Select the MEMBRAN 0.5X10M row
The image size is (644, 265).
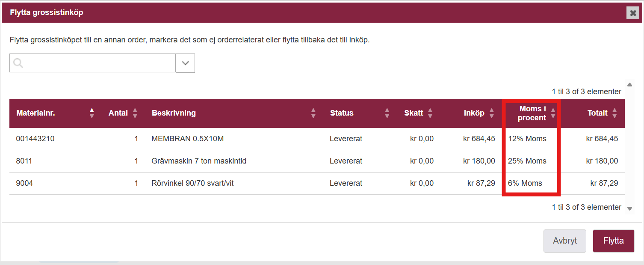pyautogui.click(x=187, y=139)
